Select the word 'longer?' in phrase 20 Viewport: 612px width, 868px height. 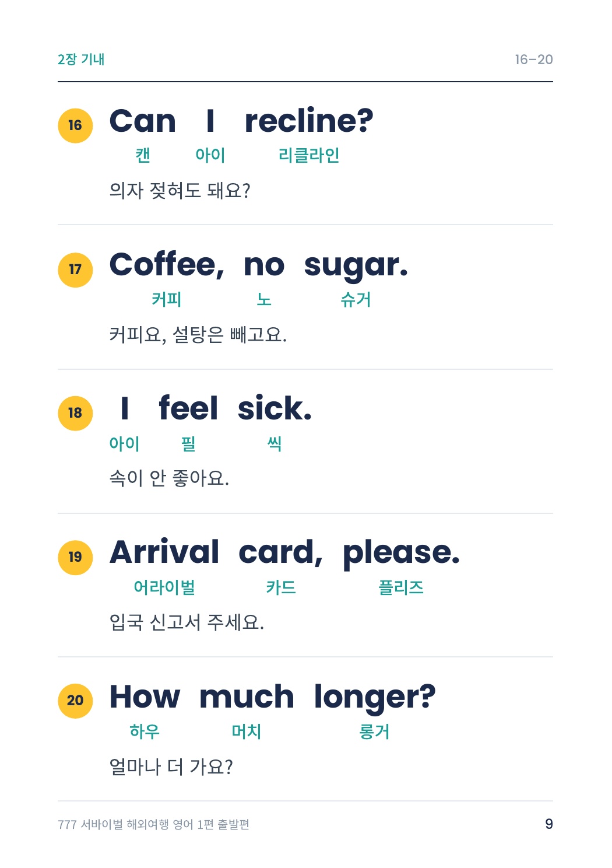pyautogui.click(x=375, y=698)
